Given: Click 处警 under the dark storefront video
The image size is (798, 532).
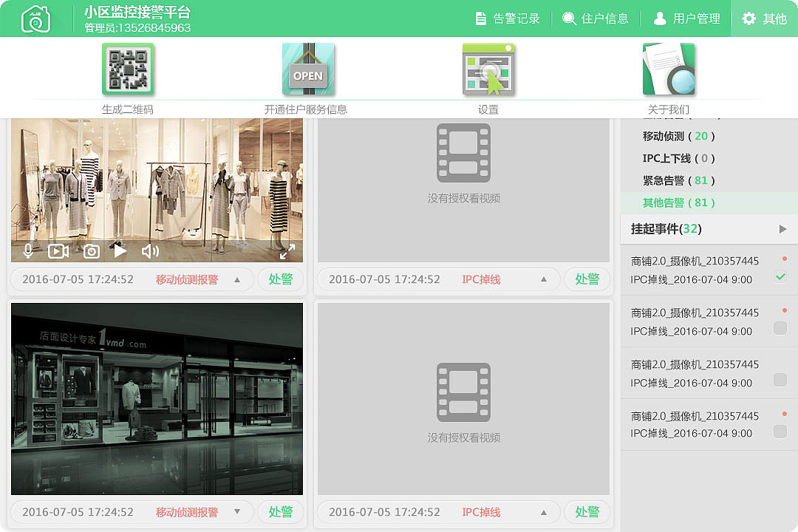Looking at the screenshot, I should click(x=281, y=512).
